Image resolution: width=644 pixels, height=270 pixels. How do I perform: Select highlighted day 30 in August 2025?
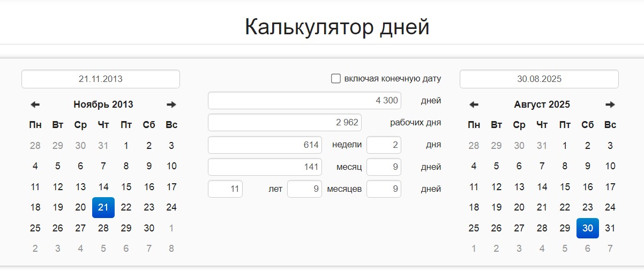[x=588, y=228]
